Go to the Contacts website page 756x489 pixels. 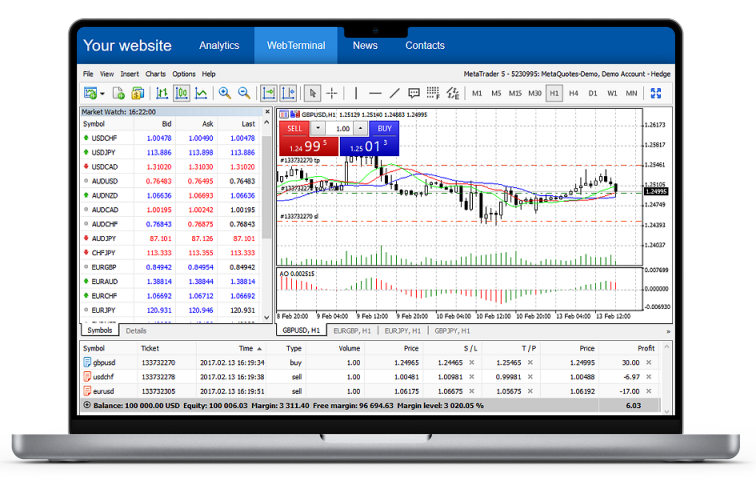click(425, 45)
